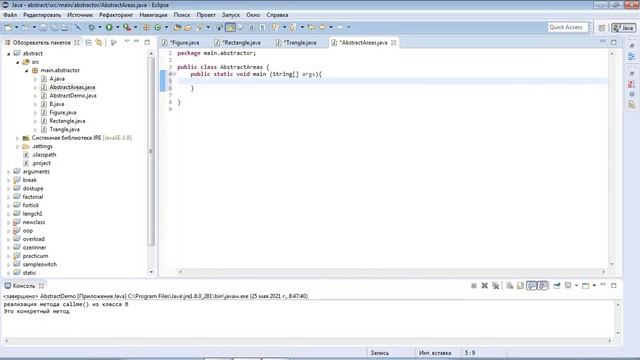Clear the console output

click(x=509, y=286)
